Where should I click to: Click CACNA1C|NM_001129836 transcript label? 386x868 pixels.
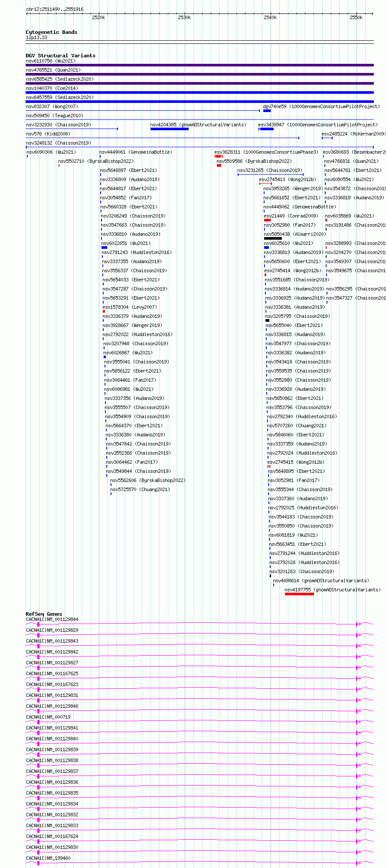tap(52, 782)
